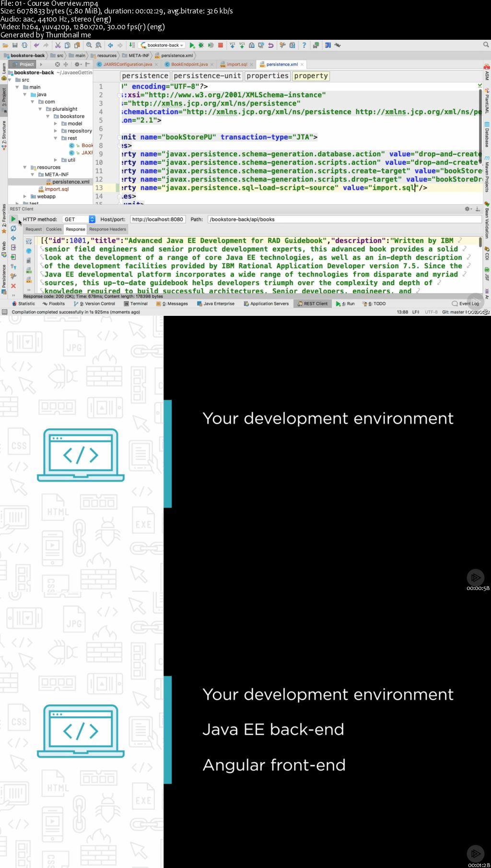The image size is (491, 868).
Task: Switch to import.sql editor tab
Action: tap(236, 64)
